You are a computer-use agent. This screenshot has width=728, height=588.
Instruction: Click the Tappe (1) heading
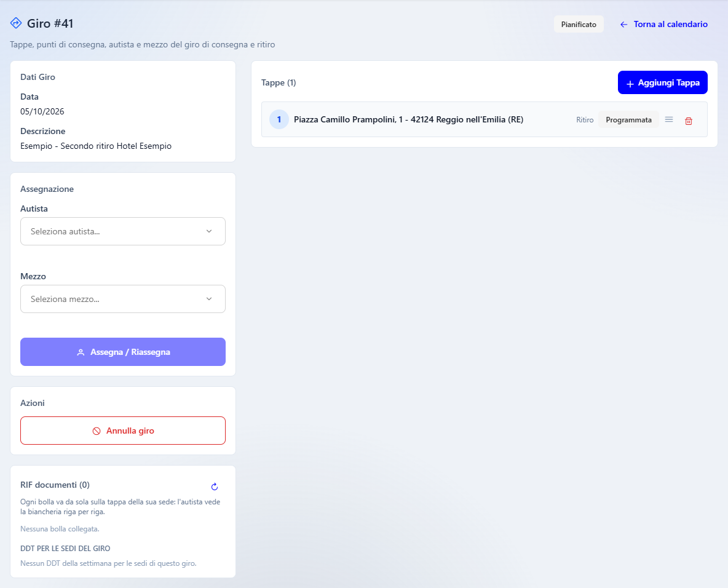click(279, 82)
